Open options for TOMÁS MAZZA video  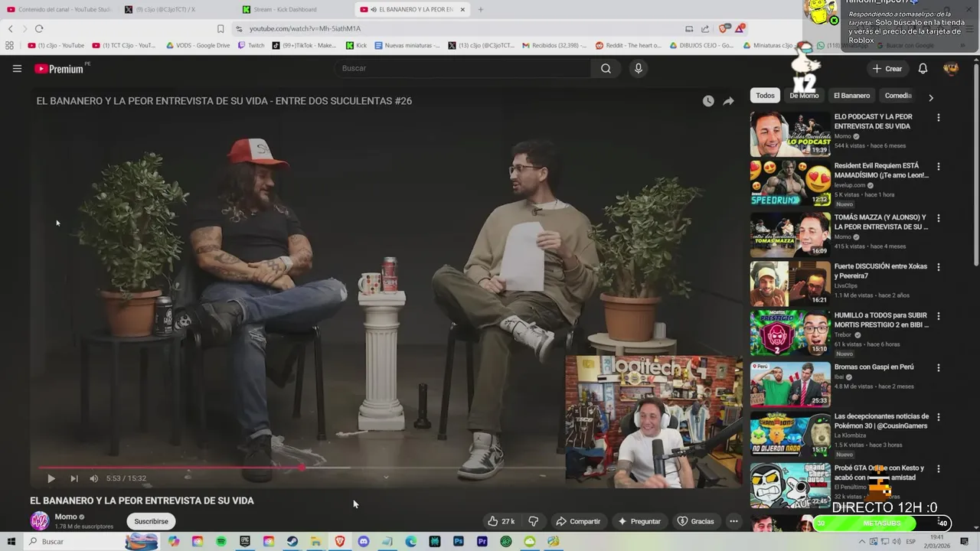[939, 218]
